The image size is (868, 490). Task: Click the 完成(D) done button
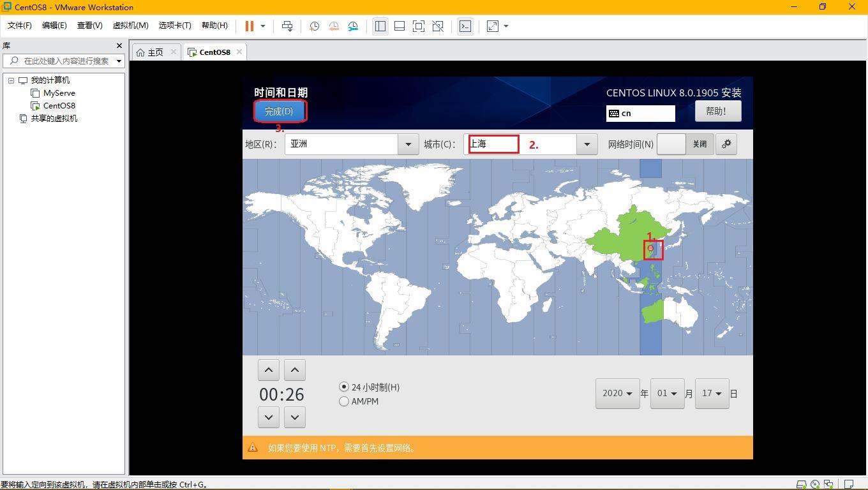[x=280, y=111]
